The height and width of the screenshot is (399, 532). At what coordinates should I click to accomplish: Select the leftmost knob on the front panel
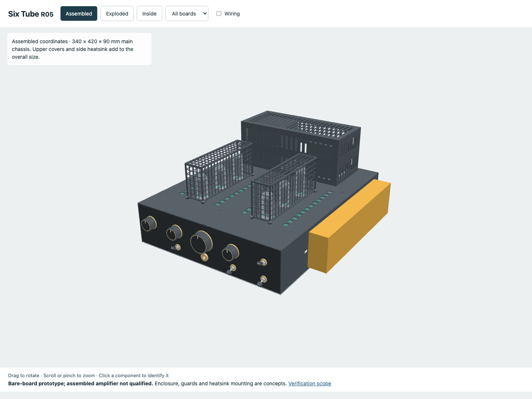click(149, 224)
